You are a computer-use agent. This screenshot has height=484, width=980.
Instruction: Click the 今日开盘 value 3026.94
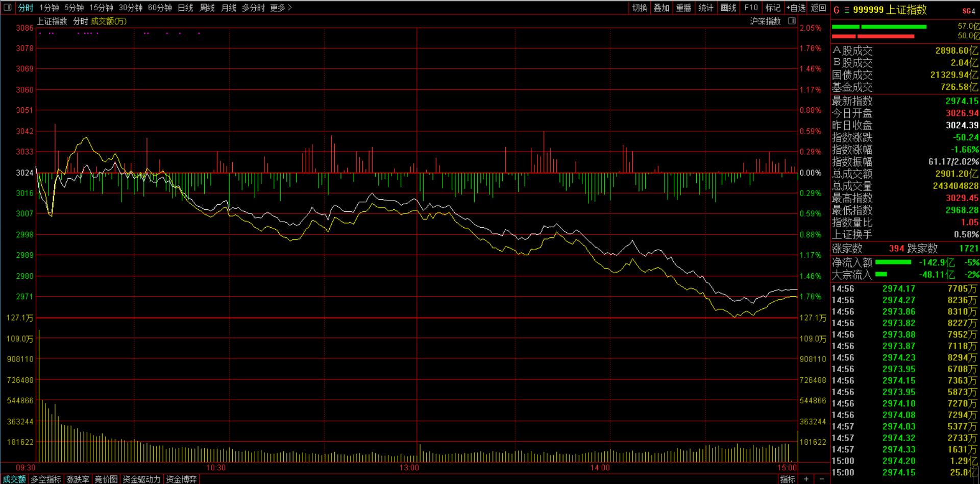(962, 113)
